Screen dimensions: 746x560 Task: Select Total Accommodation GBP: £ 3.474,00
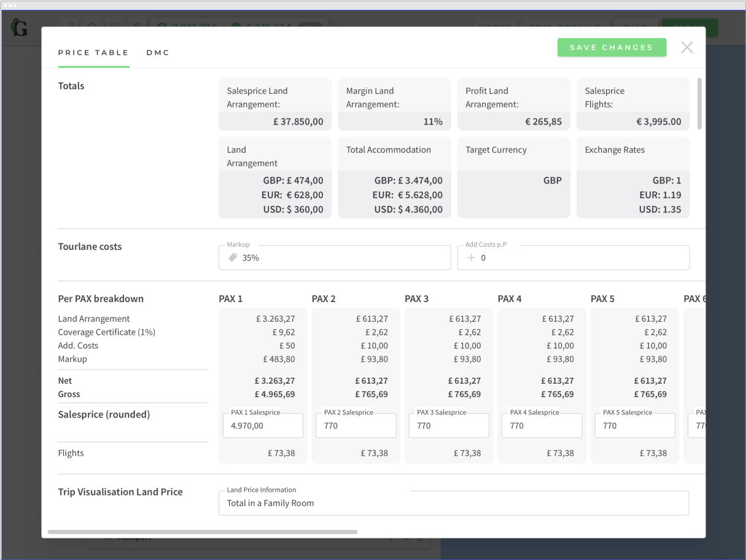coord(408,181)
